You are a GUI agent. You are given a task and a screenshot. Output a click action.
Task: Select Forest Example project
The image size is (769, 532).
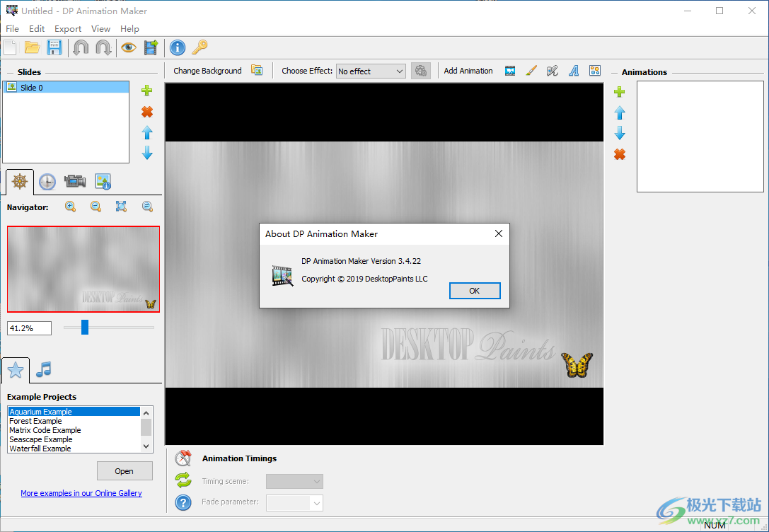(74, 421)
